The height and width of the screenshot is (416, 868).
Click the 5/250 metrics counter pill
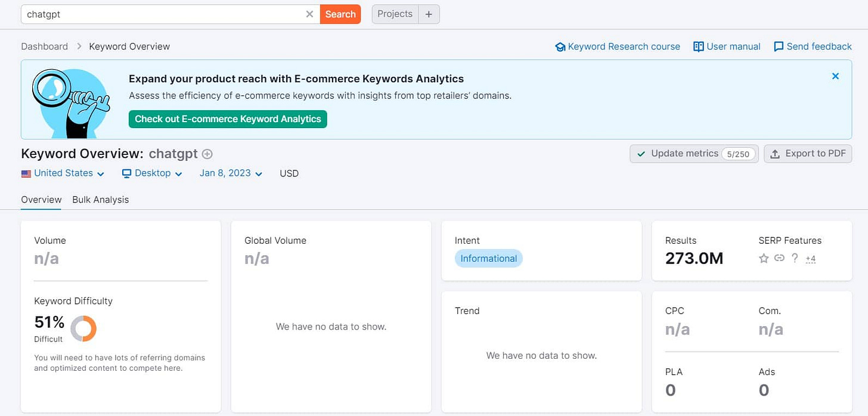coord(739,153)
